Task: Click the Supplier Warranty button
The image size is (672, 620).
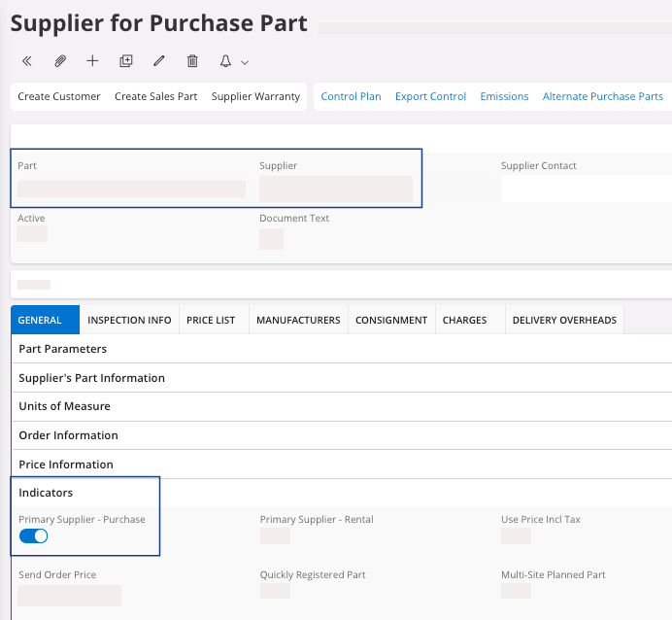Action: tap(255, 96)
